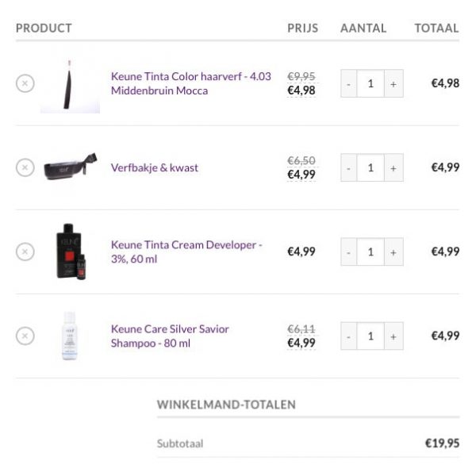476x476 pixels.
Task: Decrease quantity of Silver Savior Shampoo
Action: [348, 336]
